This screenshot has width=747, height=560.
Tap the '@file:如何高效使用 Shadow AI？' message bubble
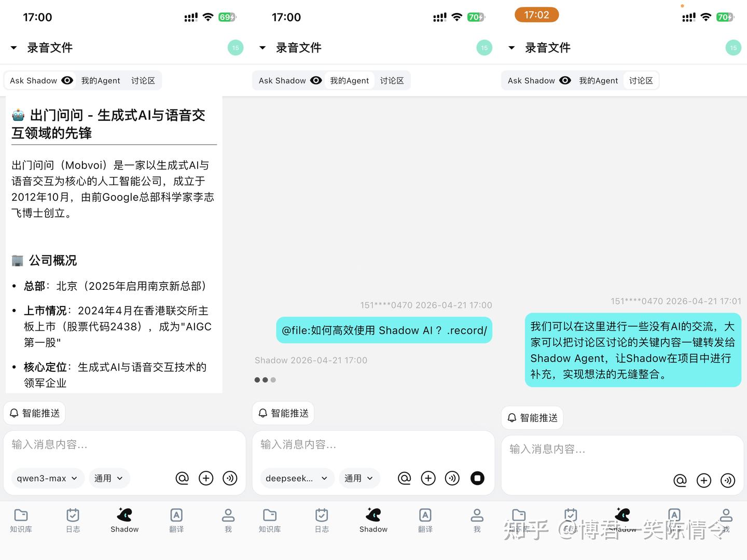coord(384,330)
